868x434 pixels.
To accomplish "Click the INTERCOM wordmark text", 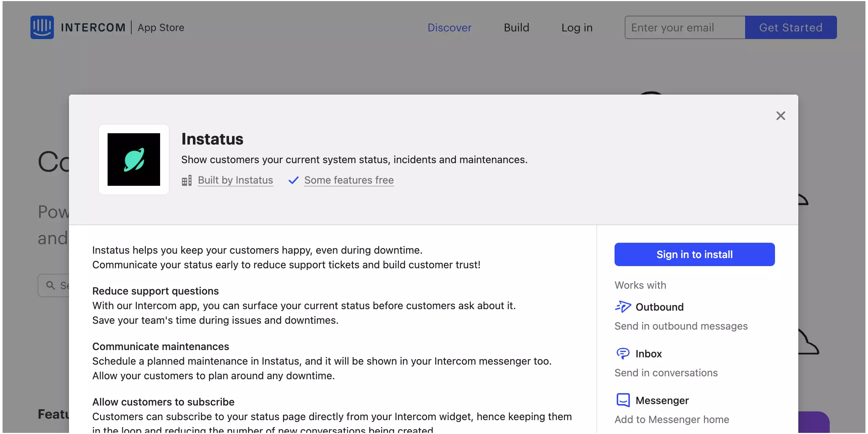I will tap(93, 28).
